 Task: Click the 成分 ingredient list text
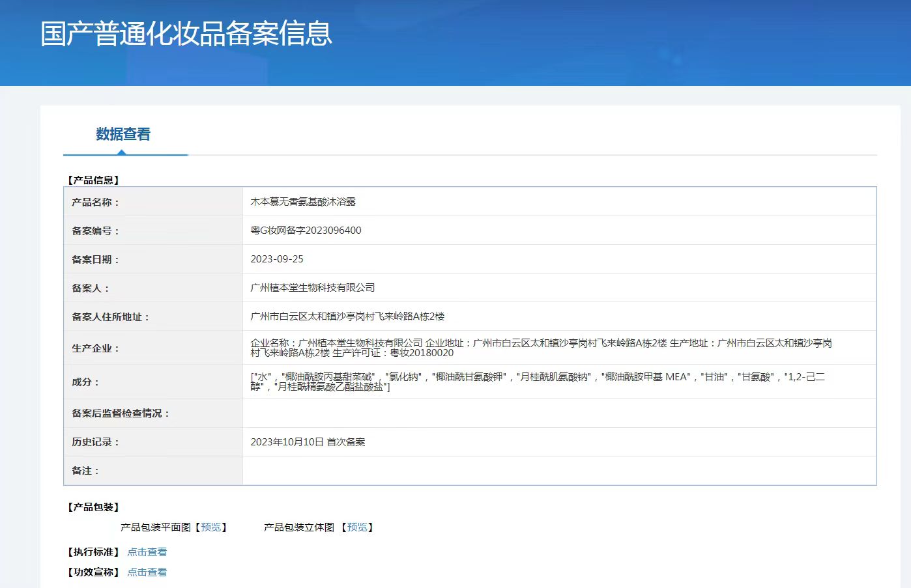click(538, 382)
